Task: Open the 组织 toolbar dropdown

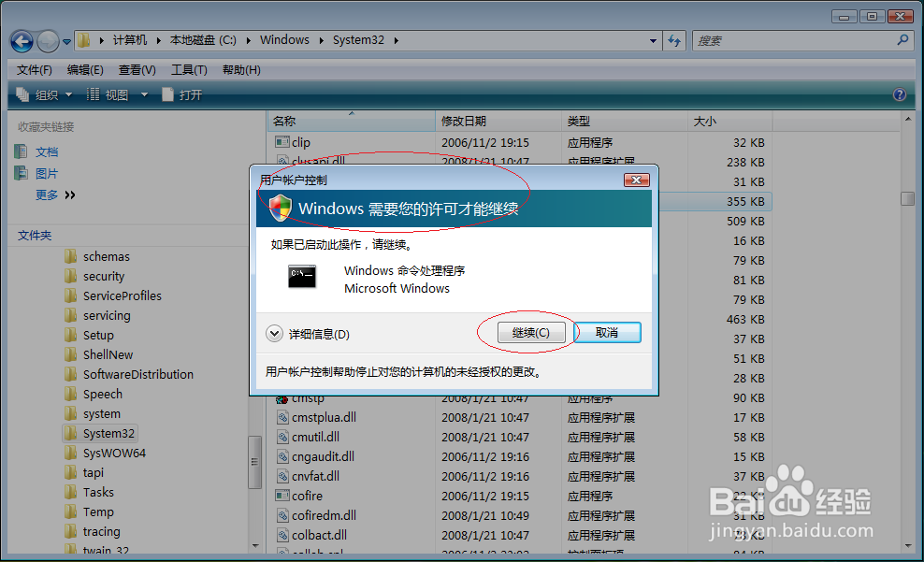Action: coord(44,94)
